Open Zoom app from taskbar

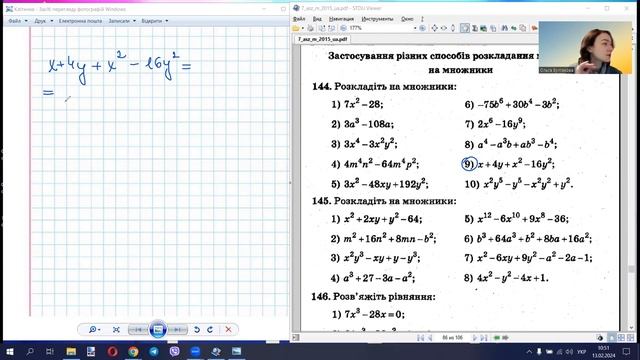coord(195,351)
